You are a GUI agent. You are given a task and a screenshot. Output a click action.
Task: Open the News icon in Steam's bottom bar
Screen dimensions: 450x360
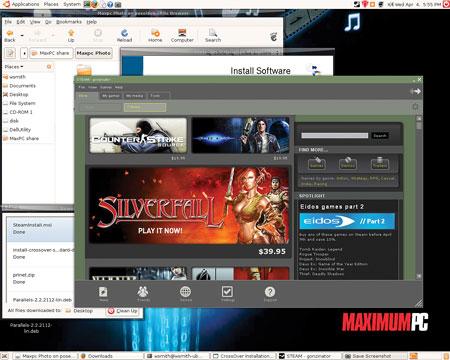tap(103, 293)
